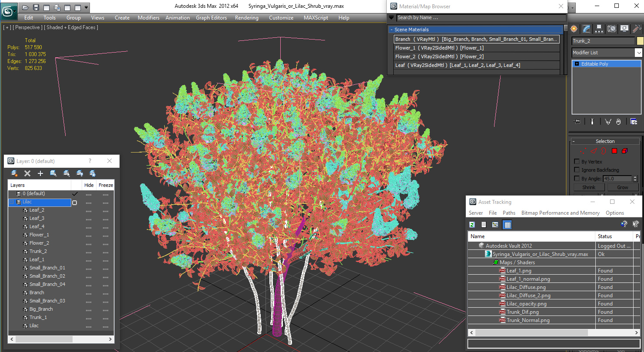Open the Graph Editors menu
This screenshot has width=644, height=352.
click(211, 18)
